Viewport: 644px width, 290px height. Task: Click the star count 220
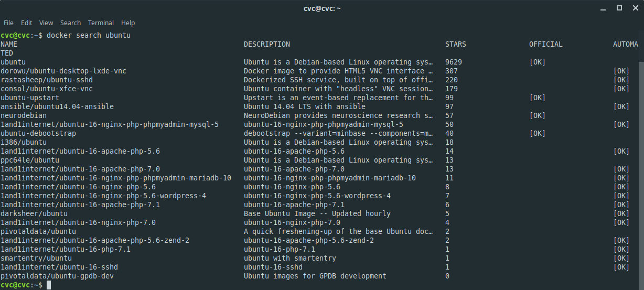452,80
